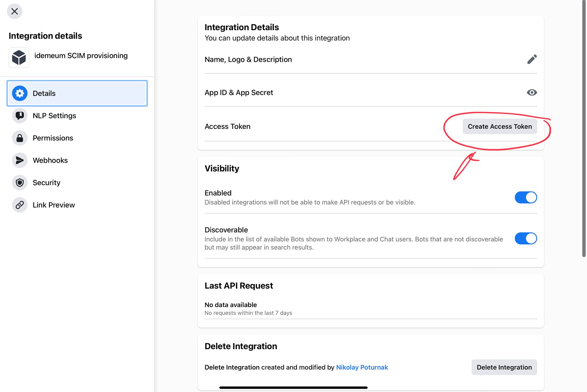Image resolution: width=587 pixels, height=392 pixels.
Task: Click the idemeum SCIM provisioning cube logo
Action: click(19, 57)
